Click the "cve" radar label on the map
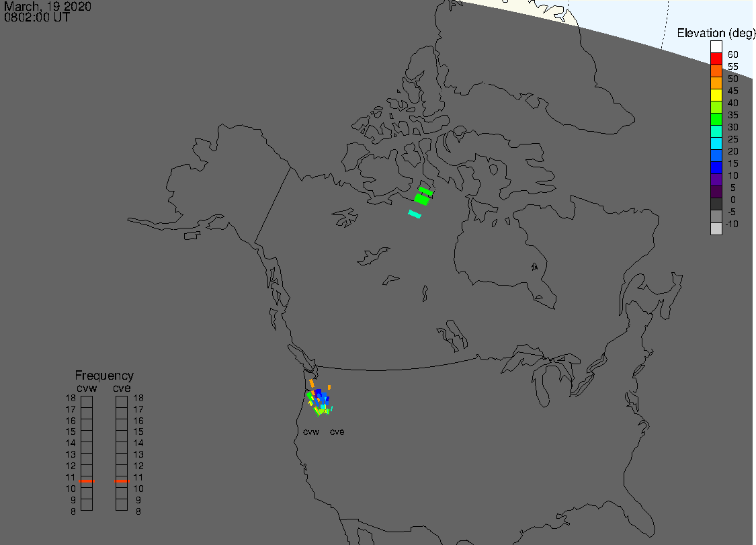This screenshot has width=756, height=545. (x=337, y=431)
